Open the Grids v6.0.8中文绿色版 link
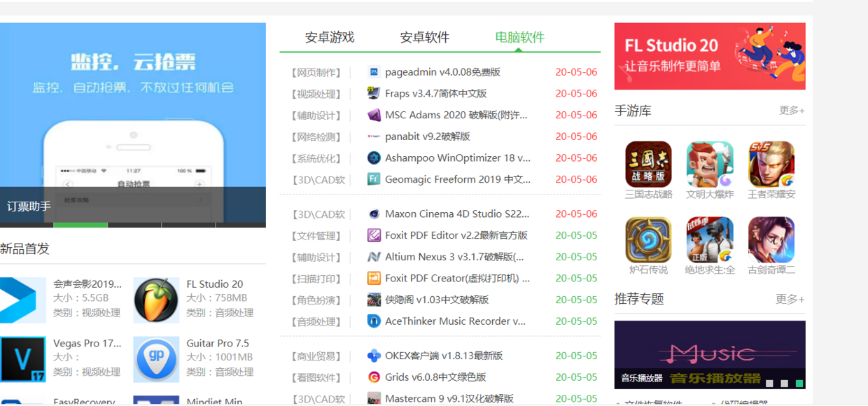Screen dimensions: 868x406 point(435,377)
